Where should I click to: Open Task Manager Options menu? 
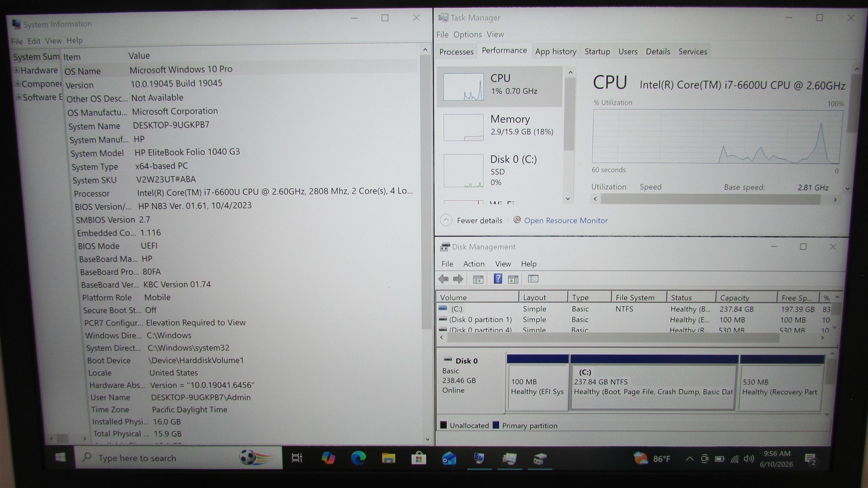(467, 35)
